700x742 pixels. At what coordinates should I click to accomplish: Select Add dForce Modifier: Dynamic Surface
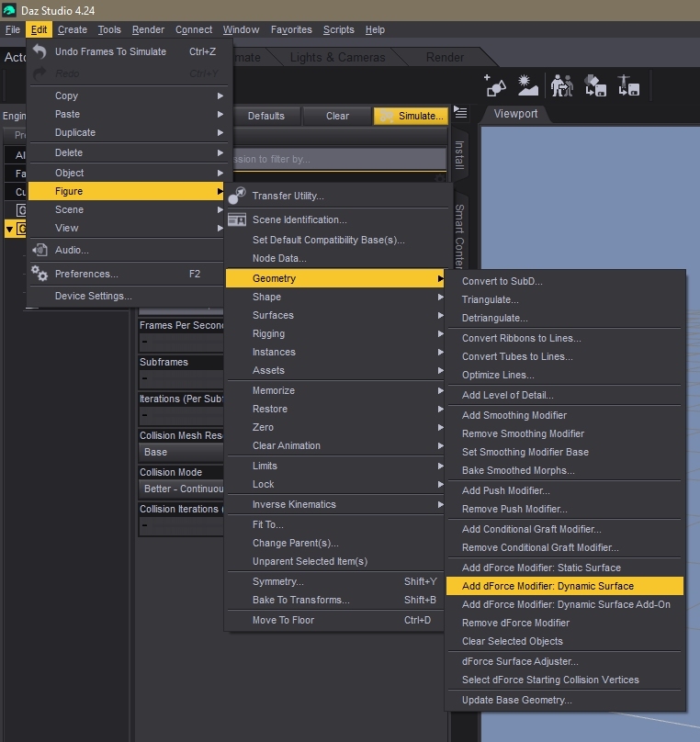(x=565, y=586)
